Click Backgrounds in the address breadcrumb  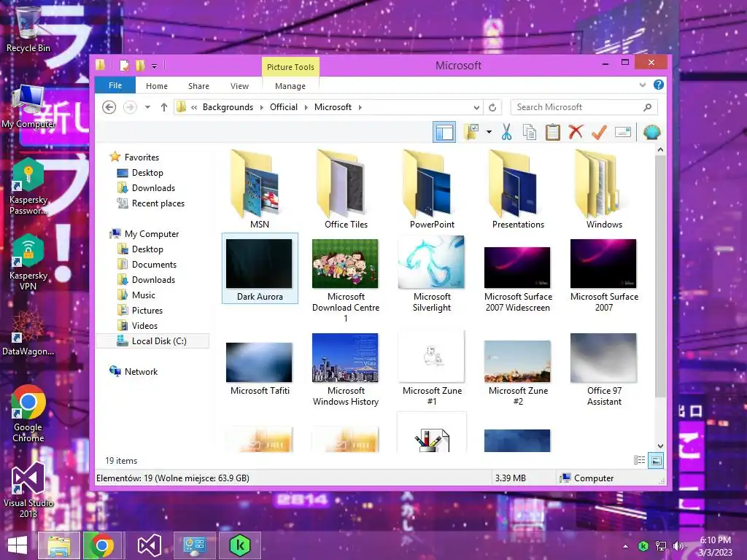point(228,107)
